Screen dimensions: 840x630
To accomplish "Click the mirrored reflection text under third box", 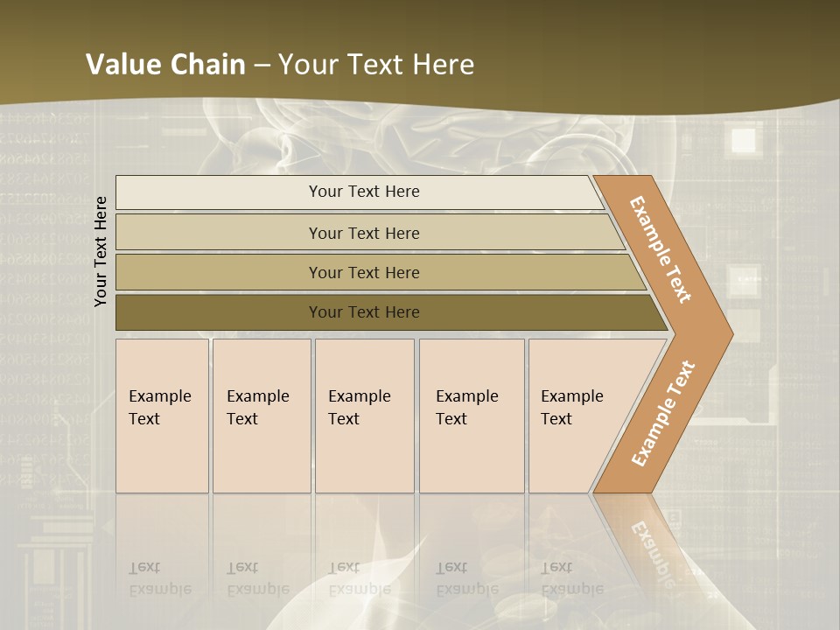I will coord(359,579).
